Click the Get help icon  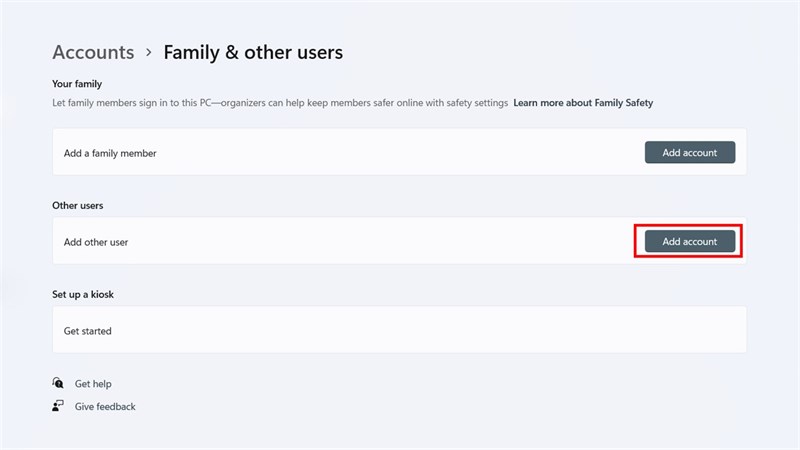(58, 384)
